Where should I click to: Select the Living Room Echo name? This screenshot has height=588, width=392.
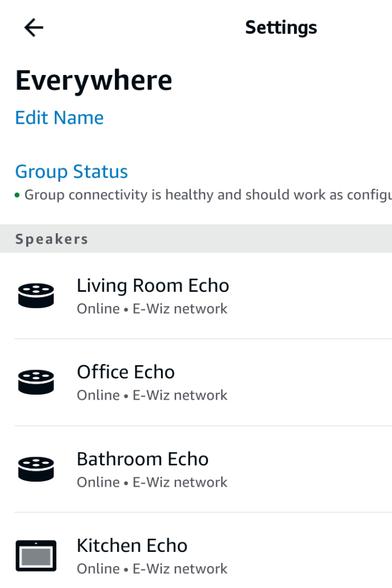[153, 285]
